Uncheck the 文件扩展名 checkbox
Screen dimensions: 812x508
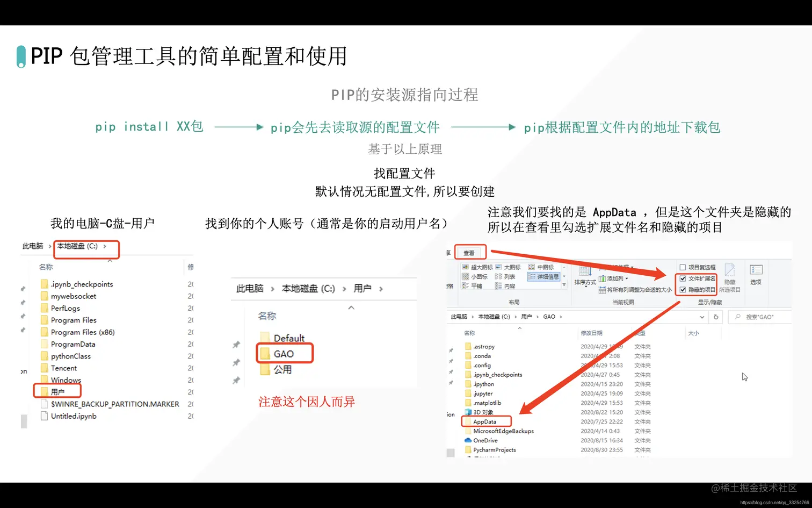[683, 278]
